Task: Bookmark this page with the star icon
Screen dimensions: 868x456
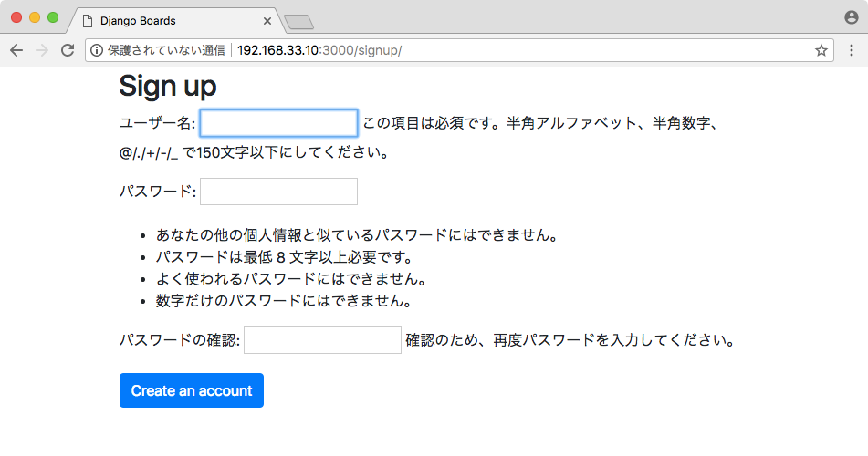Action: (821, 50)
